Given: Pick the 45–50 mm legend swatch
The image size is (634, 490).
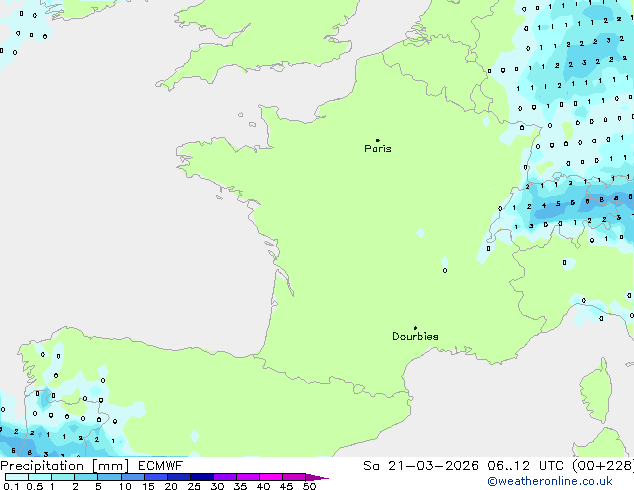Looking at the screenshot, I should click(x=294, y=477).
